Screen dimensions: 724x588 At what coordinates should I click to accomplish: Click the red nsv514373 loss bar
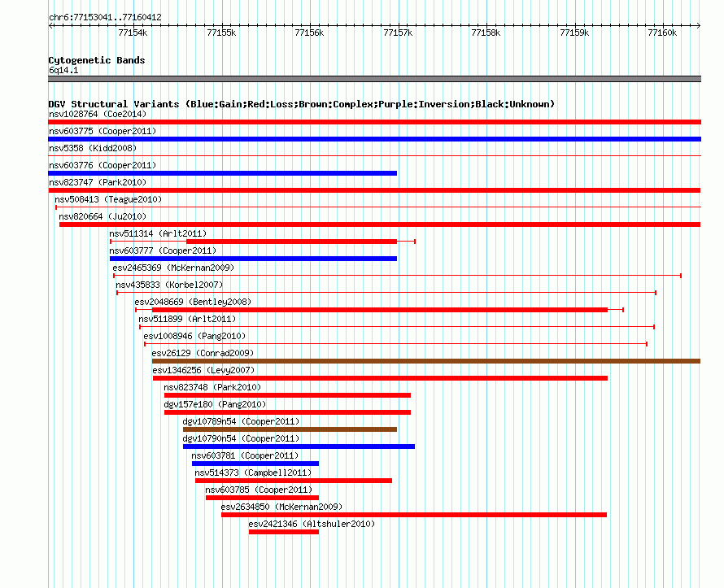coord(294,481)
